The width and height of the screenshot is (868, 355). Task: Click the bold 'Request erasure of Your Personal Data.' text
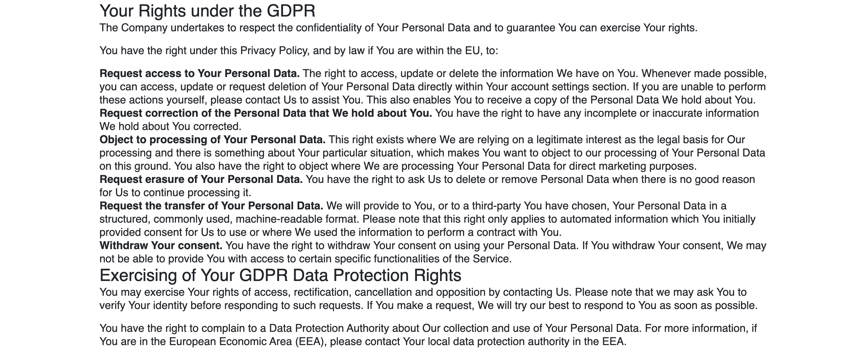(x=201, y=179)
